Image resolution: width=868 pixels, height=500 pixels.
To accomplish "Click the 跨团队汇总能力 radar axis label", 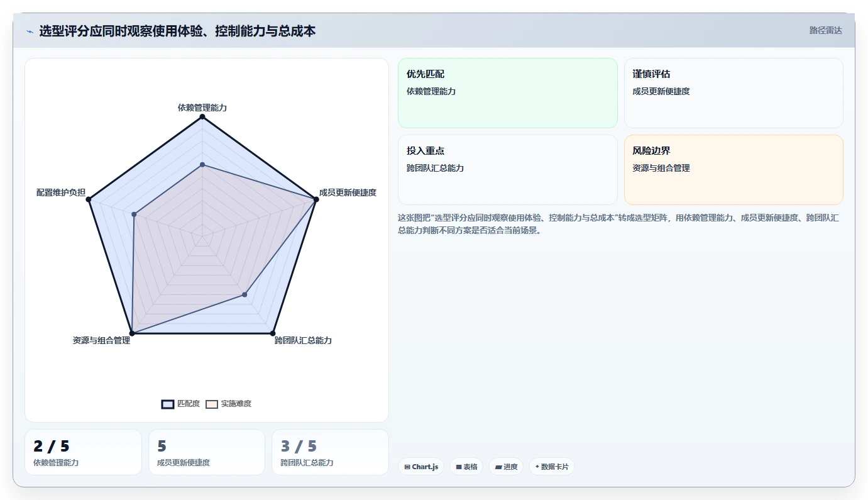I will 303,340.
